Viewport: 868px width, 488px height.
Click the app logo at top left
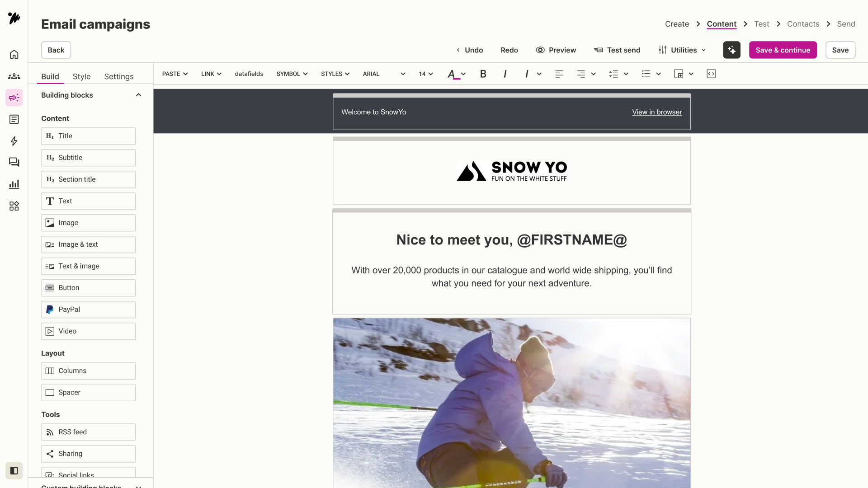pos(14,18)
